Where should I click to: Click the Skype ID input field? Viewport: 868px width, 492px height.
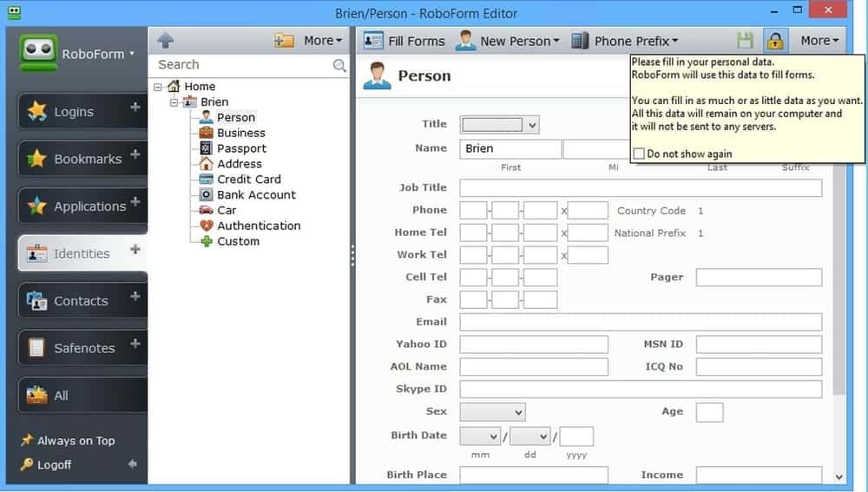(x=641, y=389)
